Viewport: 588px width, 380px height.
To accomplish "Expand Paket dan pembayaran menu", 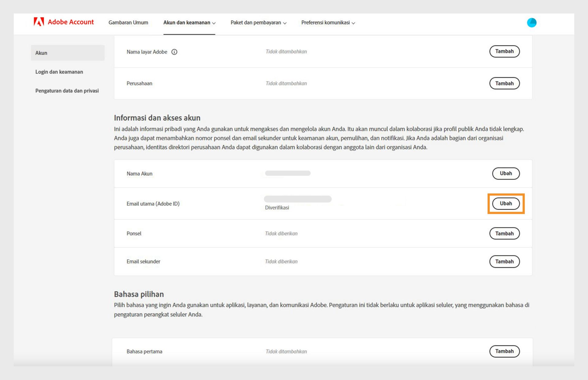I will click(258, 23).
